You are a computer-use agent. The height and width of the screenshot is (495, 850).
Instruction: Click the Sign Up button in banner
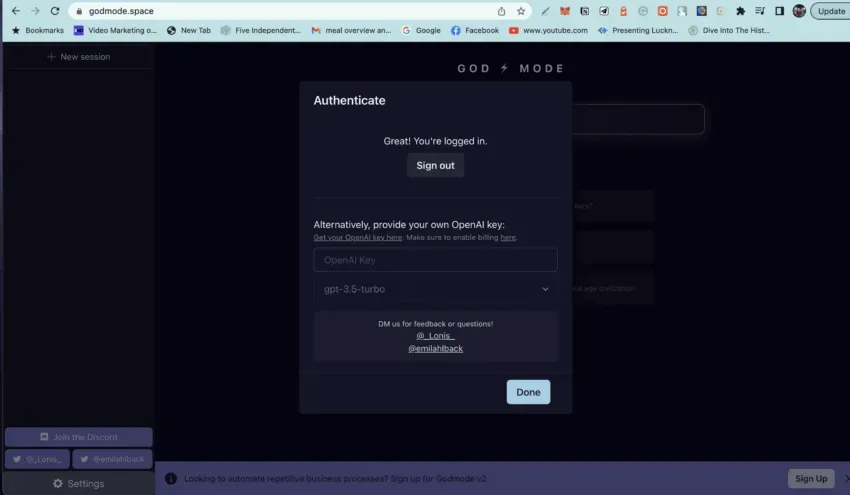tap(811, 478)
